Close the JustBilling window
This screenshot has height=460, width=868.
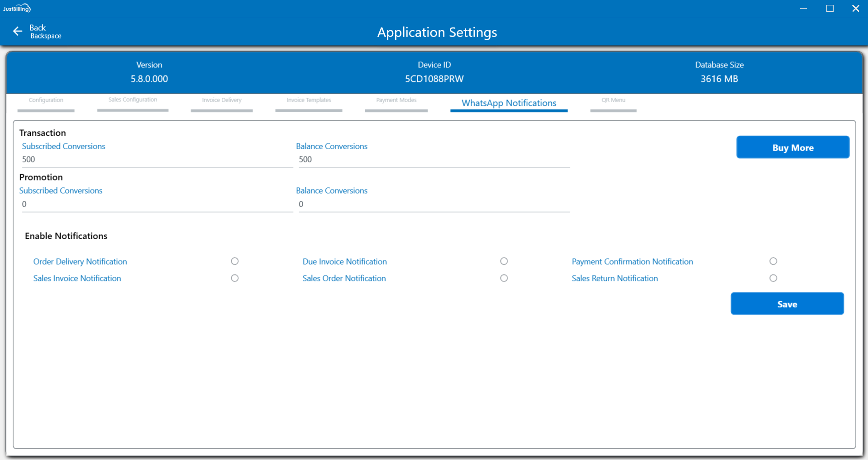[x=855, y=8]
